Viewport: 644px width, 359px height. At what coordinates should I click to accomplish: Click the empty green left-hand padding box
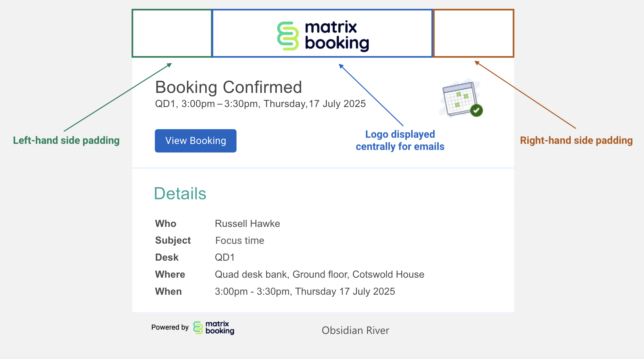(x=172, y=33)
